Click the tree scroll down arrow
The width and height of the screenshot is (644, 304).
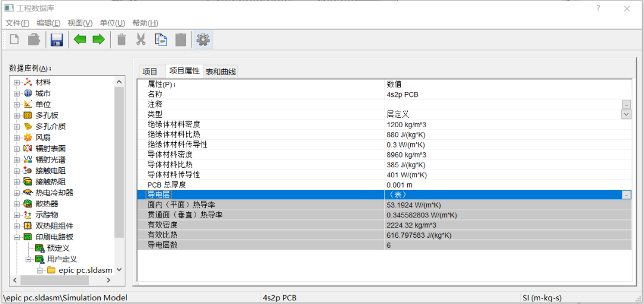pos(119,270)
